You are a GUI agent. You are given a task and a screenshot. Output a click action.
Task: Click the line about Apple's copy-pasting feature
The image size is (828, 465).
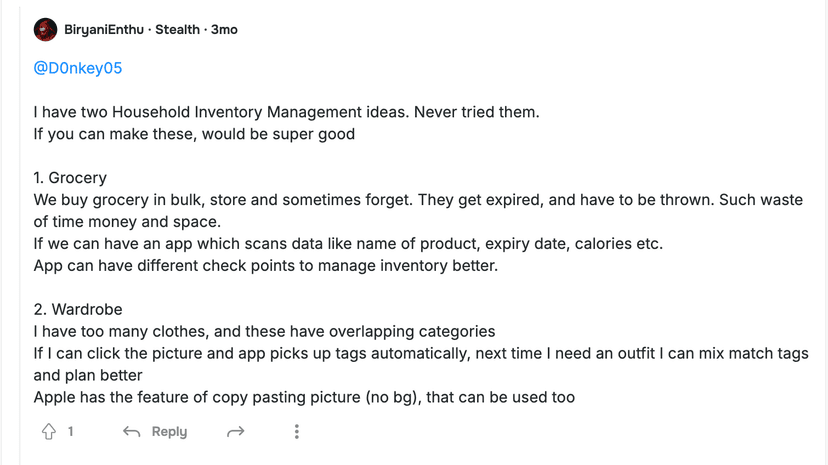tap(304, 397)
